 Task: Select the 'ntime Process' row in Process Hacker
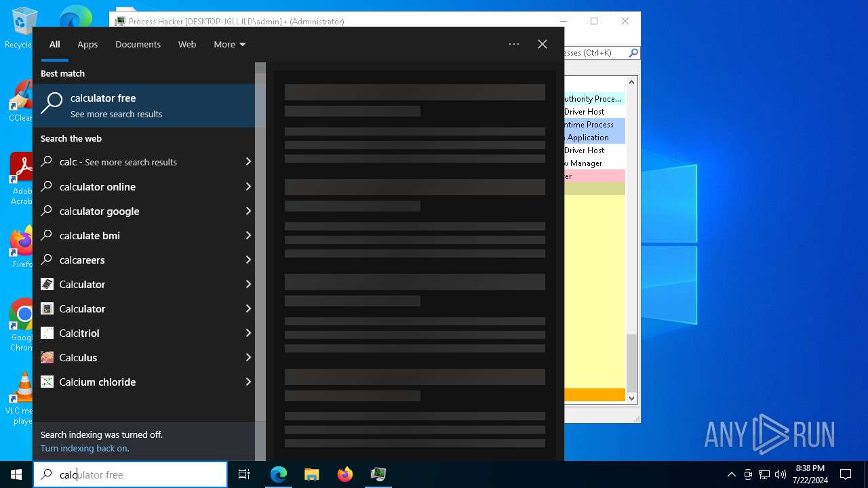coord(595,125)
